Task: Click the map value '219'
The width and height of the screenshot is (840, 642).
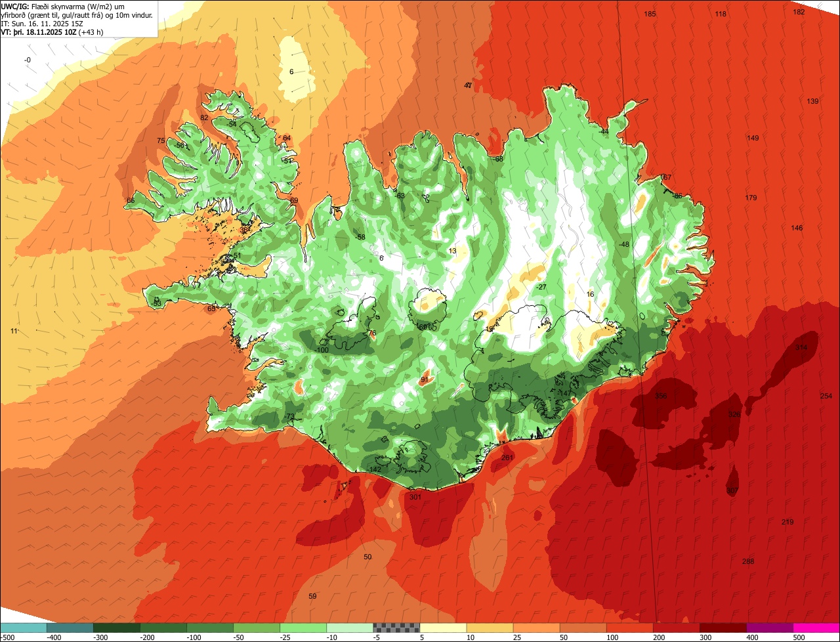Action: pyautogui.click(x=787, y=522)
